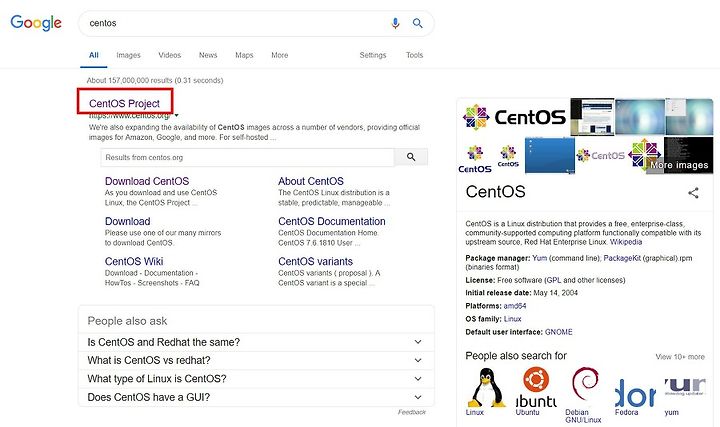Open the yum logo thumbnail
The height and width of the screenshot is (427, 720).
685,387
